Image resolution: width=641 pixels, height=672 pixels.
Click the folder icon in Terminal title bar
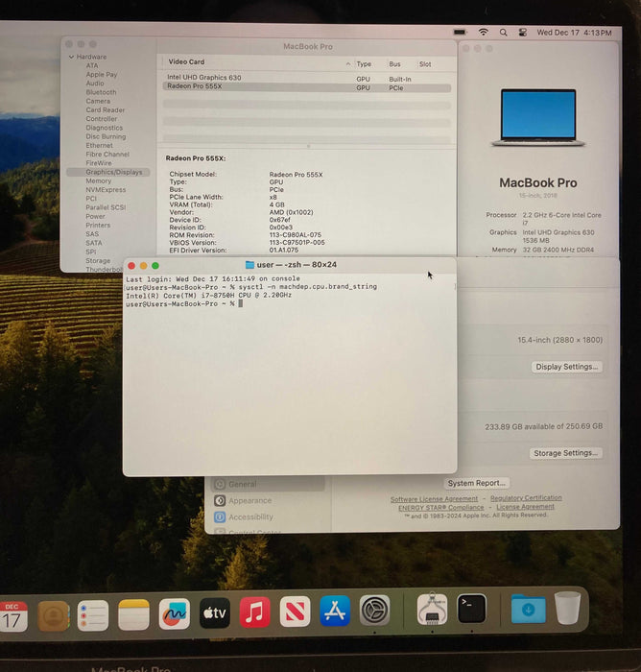pos(249,265)
